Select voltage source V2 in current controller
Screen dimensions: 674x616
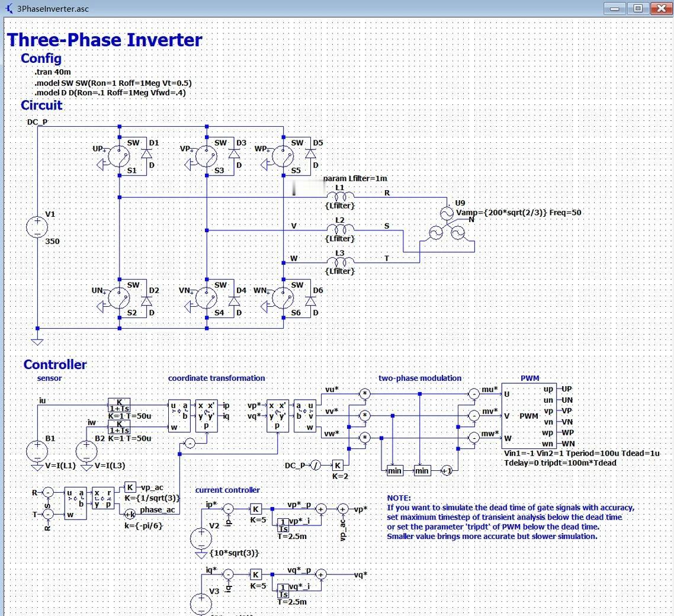(201, 538)
